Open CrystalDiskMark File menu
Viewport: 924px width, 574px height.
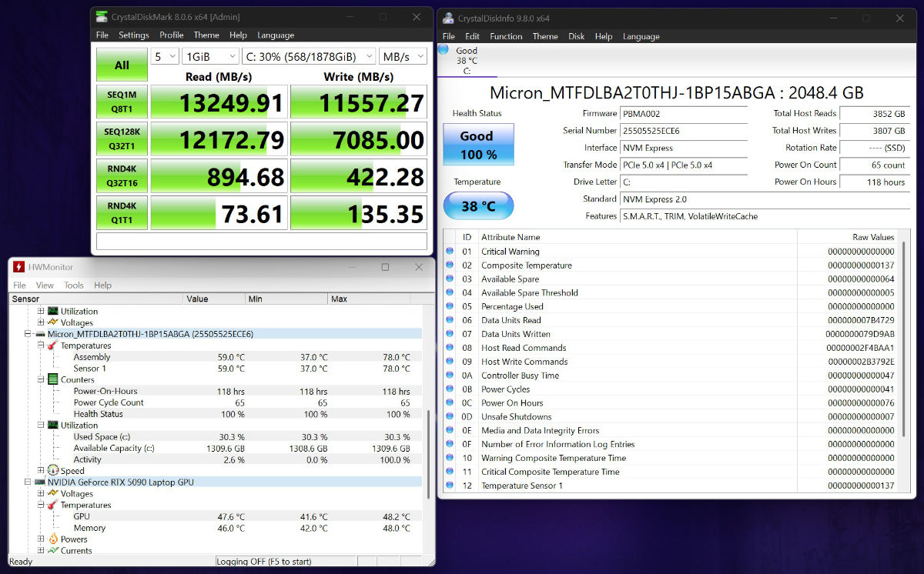click(x=102, y=35)
